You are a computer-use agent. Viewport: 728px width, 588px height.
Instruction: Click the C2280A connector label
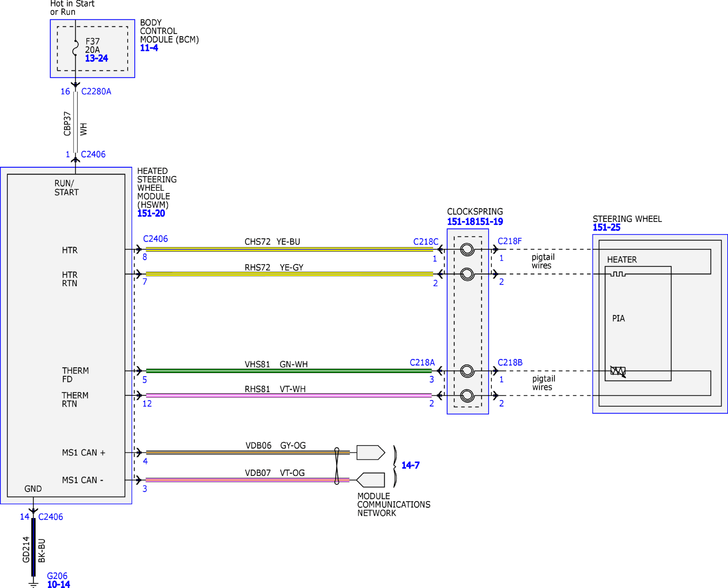point(96,92)
